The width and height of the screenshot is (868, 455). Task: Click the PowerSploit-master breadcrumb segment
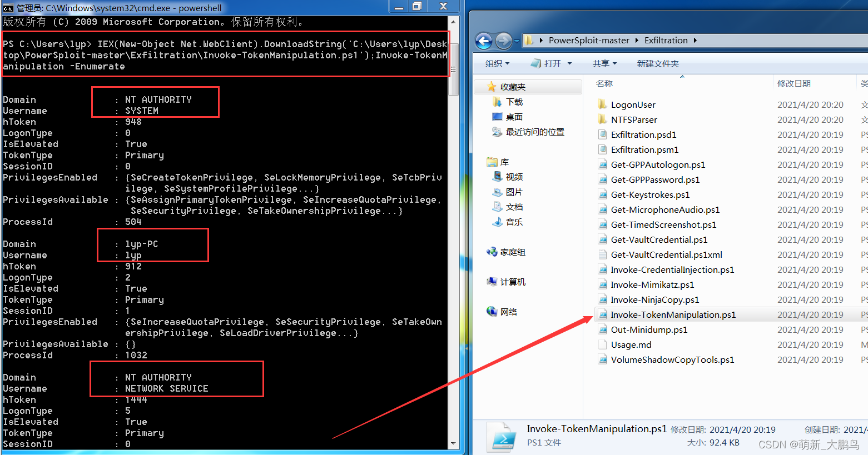coord(589,41)
